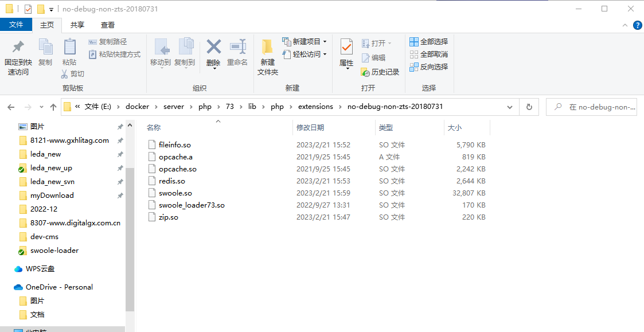
Task: Select file opcache.a
Action: pyautogui.click(x=175, y=157)
